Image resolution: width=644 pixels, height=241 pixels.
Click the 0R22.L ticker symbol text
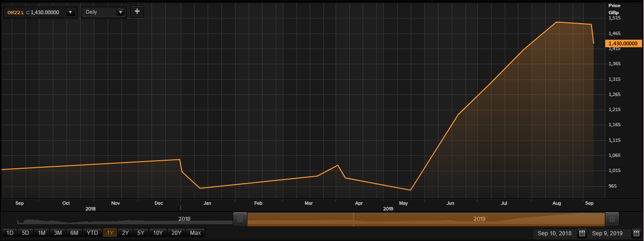click(16, 12)
